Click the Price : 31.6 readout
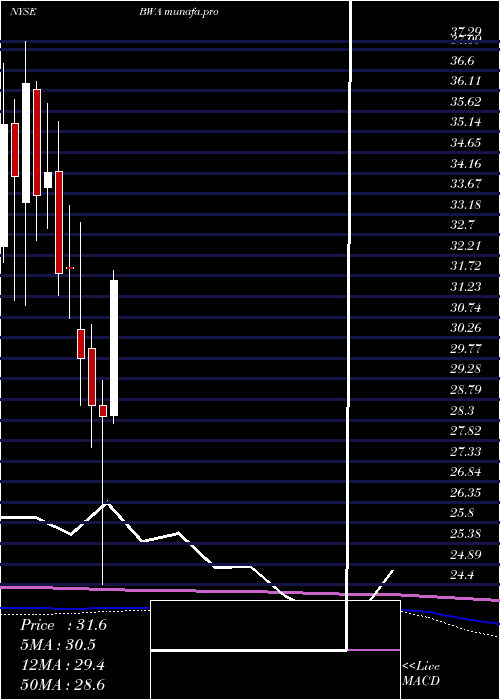Screen dimensions: 500x700 point(64,625)
